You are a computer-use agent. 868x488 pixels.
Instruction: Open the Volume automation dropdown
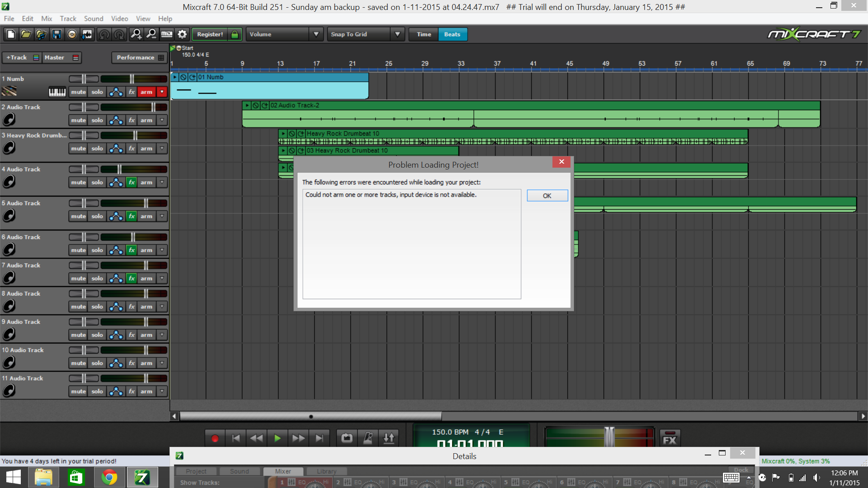(316, 34)
